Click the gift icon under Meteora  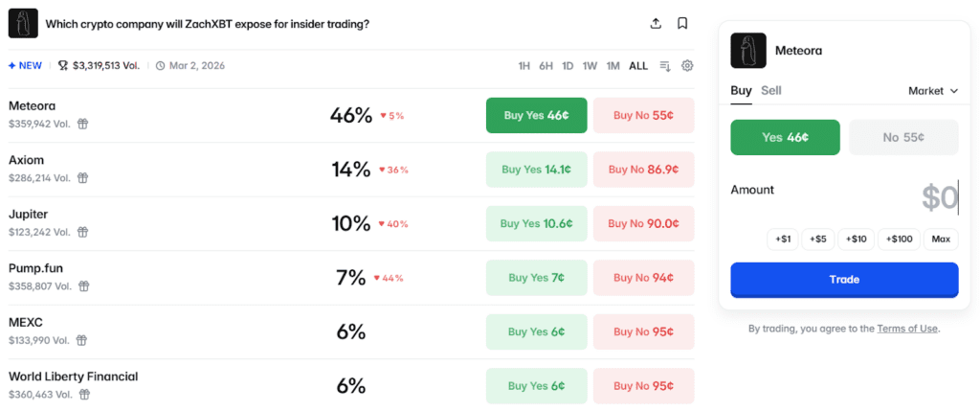click(83, 124)
